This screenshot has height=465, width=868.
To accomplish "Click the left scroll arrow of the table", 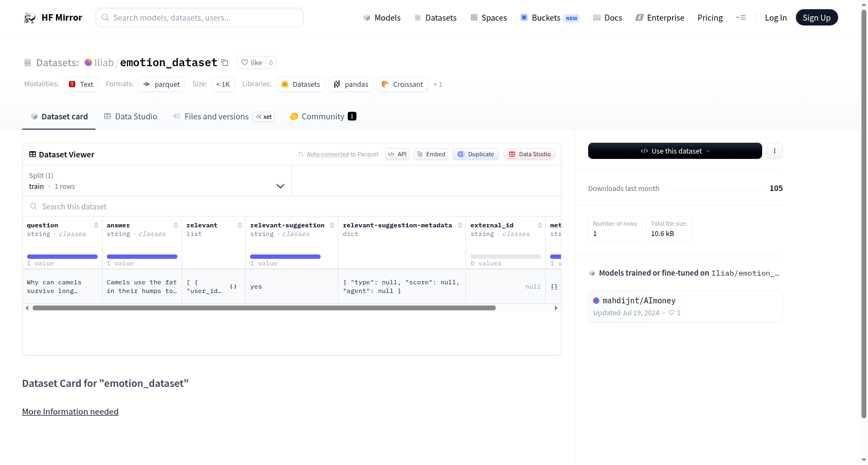I will pyautogui.click(x=27, y=308).
